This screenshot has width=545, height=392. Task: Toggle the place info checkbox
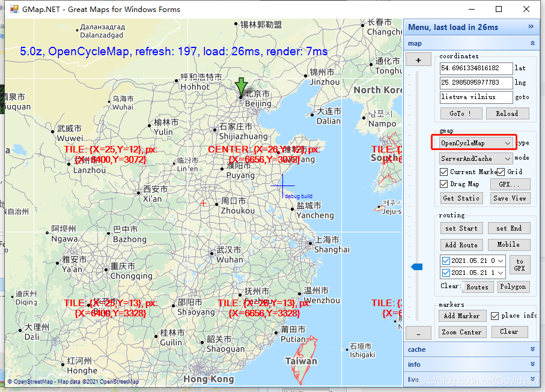[495, 316]
